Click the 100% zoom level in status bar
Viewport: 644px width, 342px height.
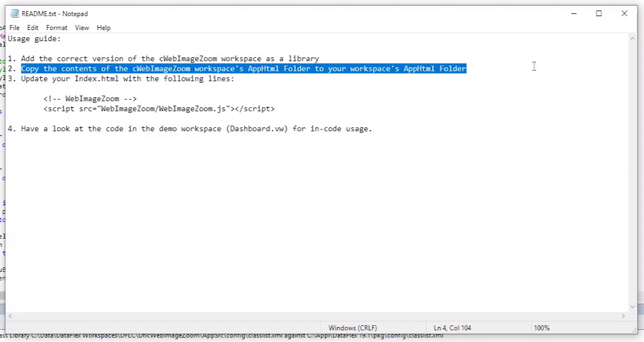pyautogui.click(x=541, y=328)
